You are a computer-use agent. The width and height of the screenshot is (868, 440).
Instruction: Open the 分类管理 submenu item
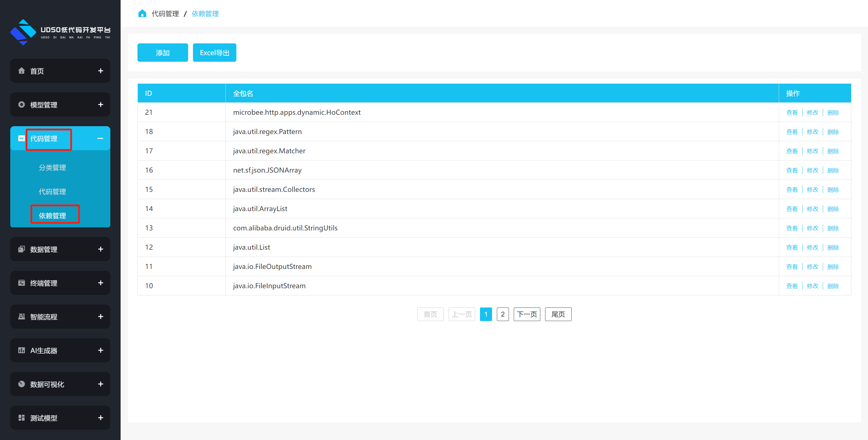pyautogui.click(x=52, y=168)
